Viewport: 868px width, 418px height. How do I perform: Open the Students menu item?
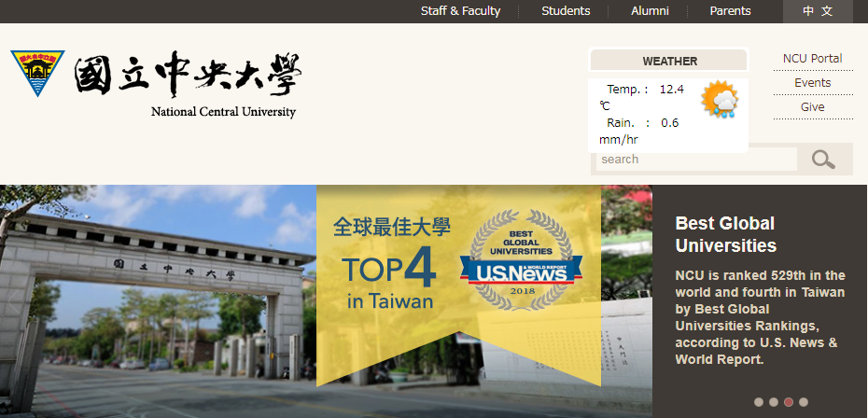click(x=566, y=11)
